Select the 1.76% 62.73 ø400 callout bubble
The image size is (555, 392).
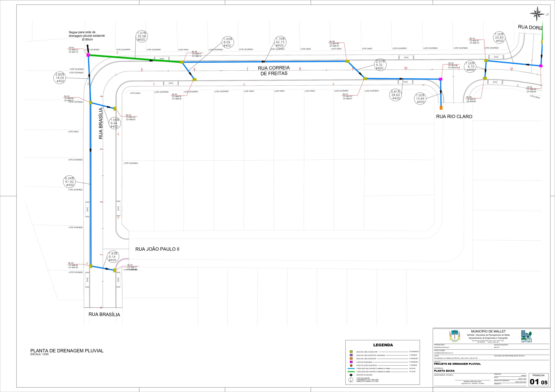[x=280, y=42]
